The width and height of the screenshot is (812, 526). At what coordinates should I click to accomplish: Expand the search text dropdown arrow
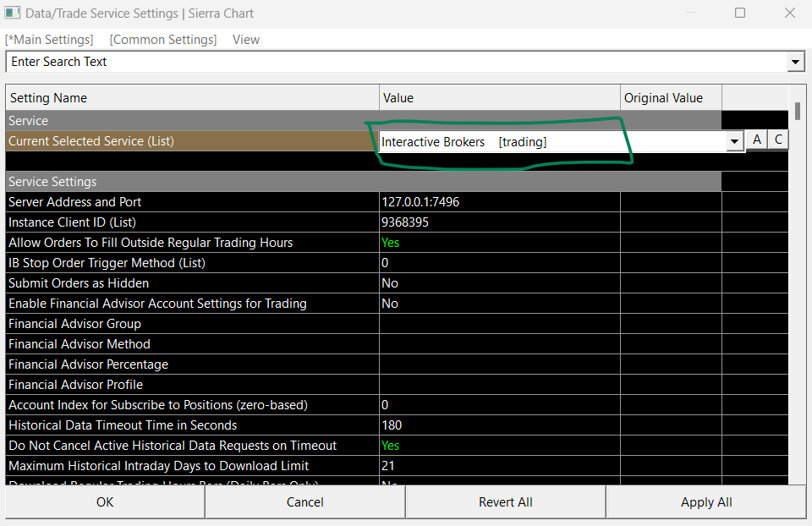click(x=795, y=62)
